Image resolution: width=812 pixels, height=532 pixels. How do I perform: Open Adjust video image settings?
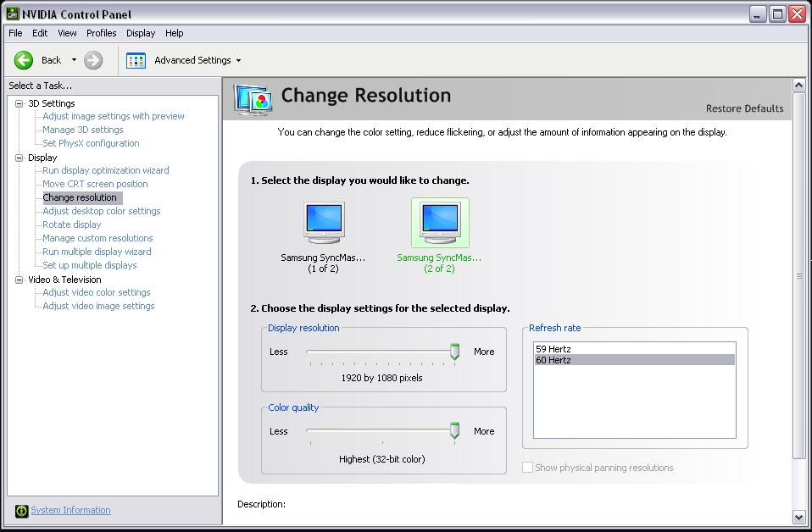[98, 307]
